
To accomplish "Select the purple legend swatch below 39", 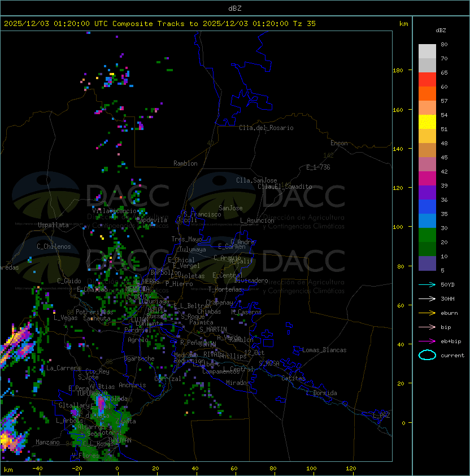I will click(427, 193).
